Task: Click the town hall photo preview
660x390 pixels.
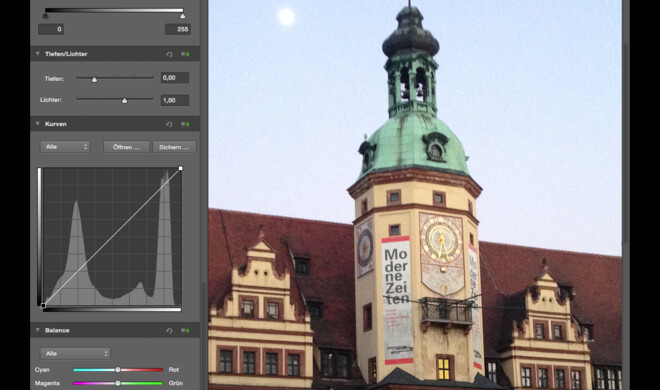Action: [x=415, y=195]
